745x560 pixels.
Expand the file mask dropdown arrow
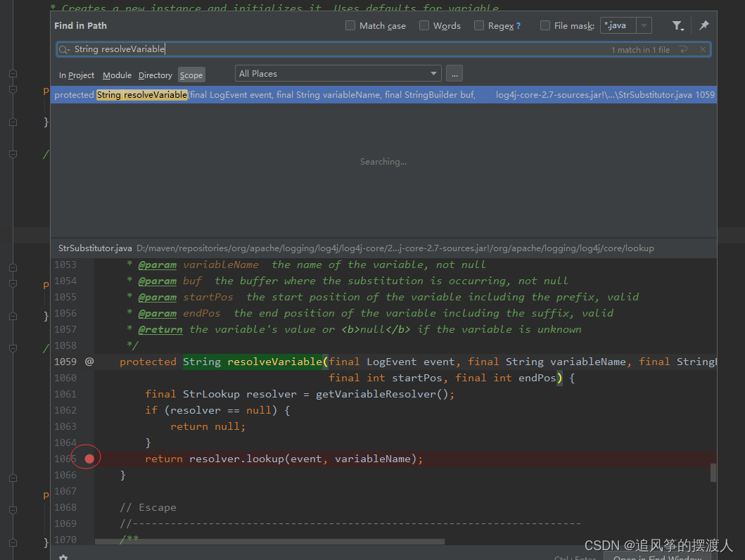click(644, 25)
